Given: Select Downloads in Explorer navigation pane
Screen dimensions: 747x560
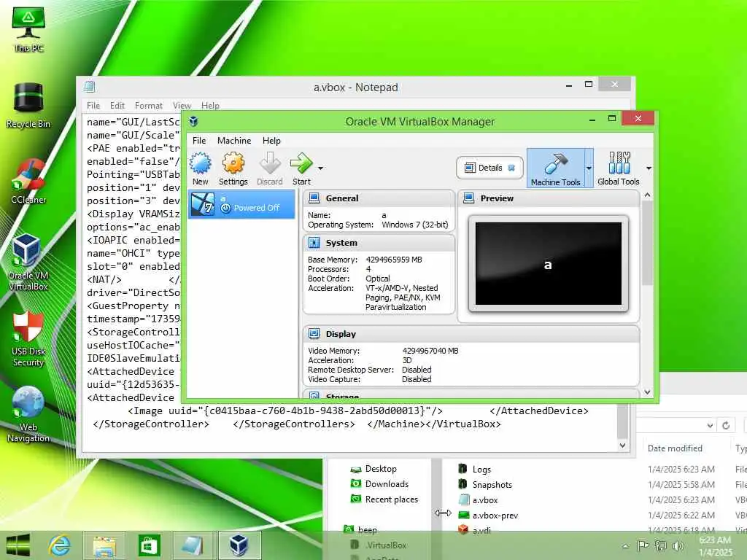Looking at the screenshot, I should point(379,484).
